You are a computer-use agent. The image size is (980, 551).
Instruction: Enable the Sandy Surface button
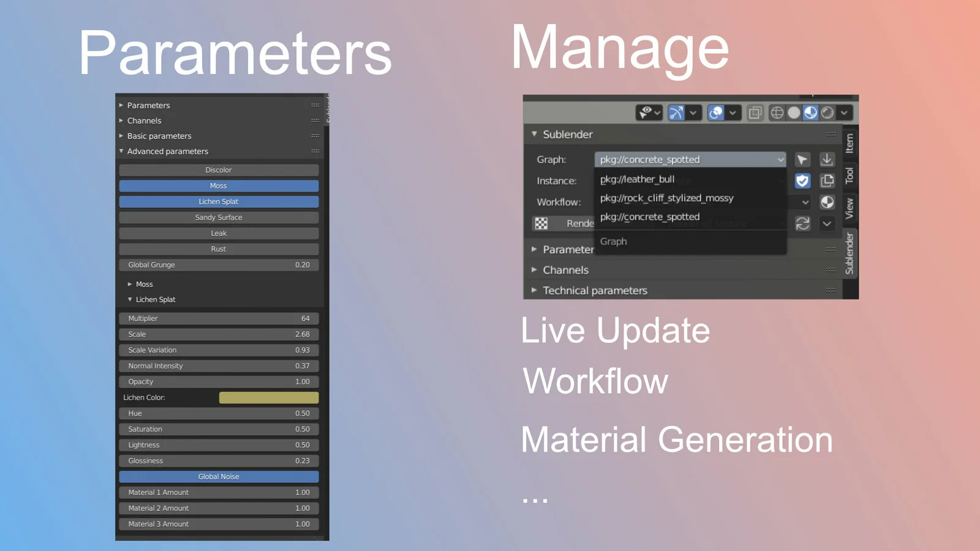click(219, 217)
